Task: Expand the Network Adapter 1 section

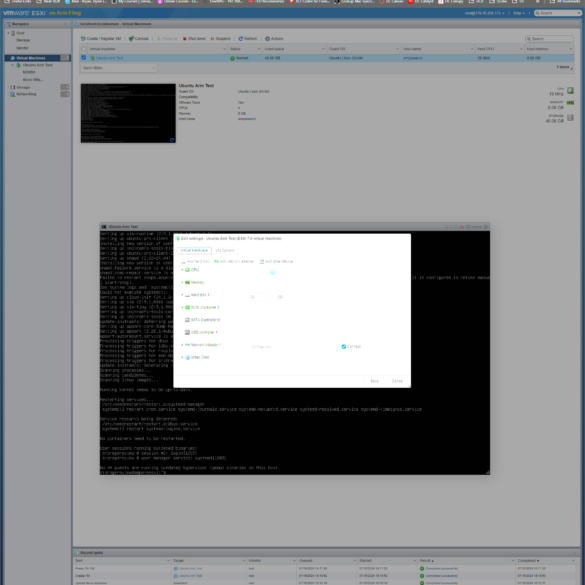Action: [182, 345]
